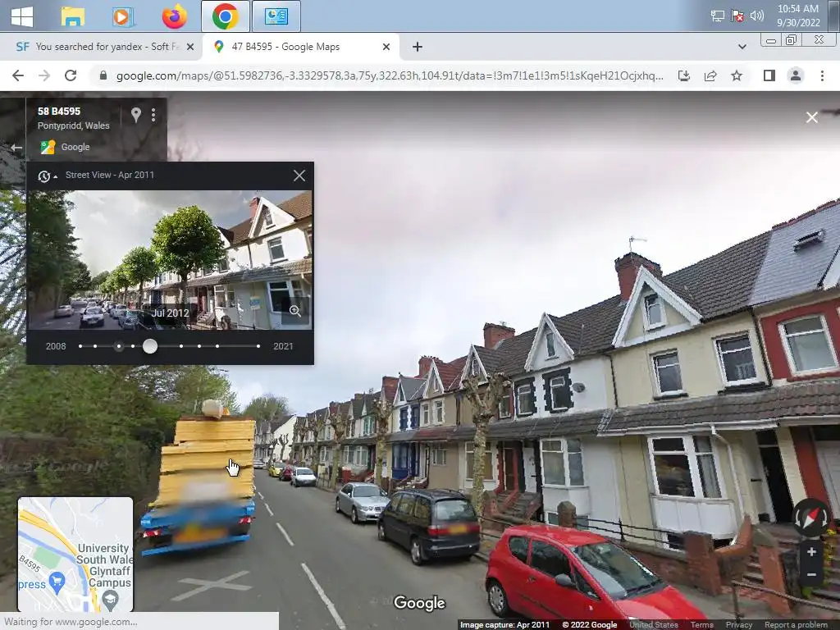The width and height of the screenshot is (840, 630).
Task: Open the control panel taskbar app
Action: (x=276, y=16)
